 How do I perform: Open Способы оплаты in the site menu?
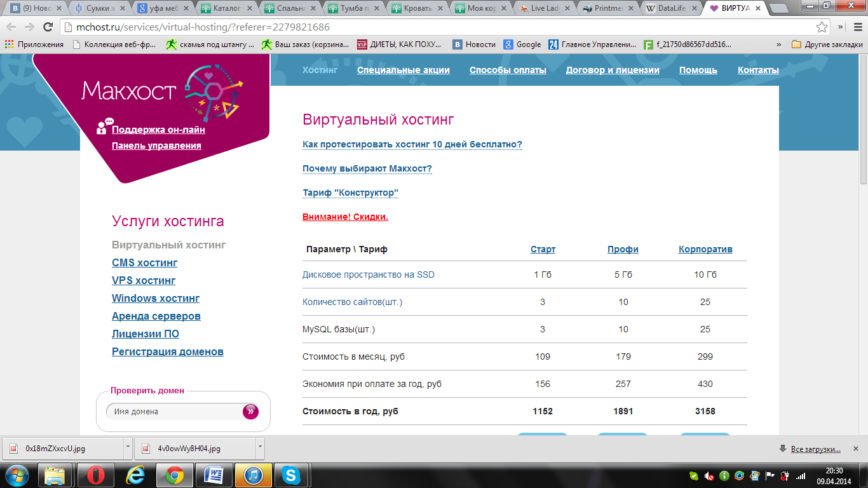508,70
